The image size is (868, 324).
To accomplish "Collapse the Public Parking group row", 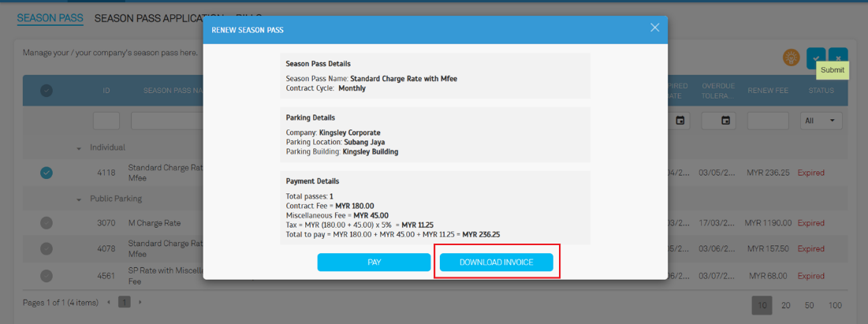I will [x=79, y=199].
